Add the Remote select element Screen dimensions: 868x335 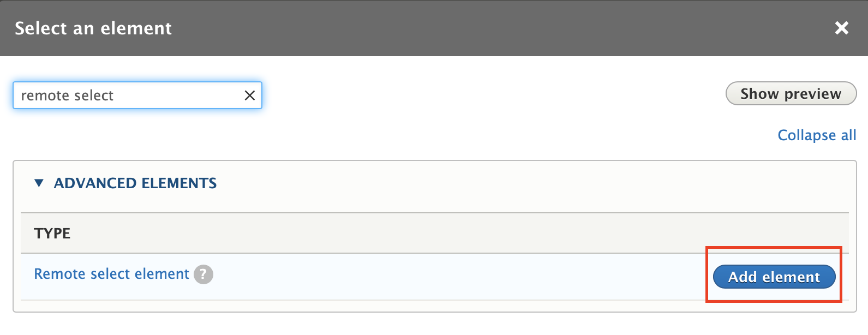[774, 277]
